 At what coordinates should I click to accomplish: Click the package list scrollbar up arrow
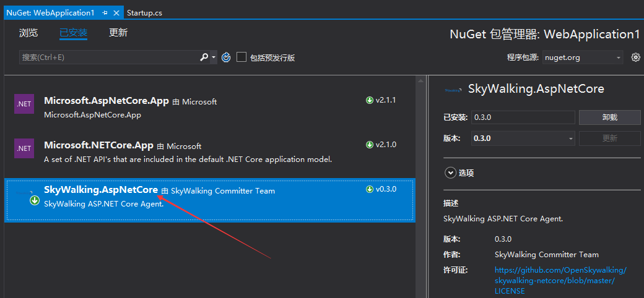[x=420, y=81]
